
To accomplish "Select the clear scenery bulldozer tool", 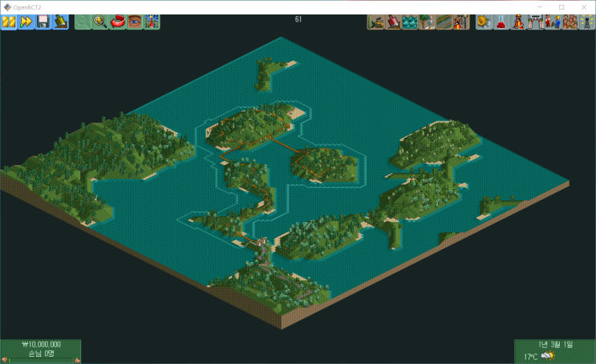I will 375,22.
